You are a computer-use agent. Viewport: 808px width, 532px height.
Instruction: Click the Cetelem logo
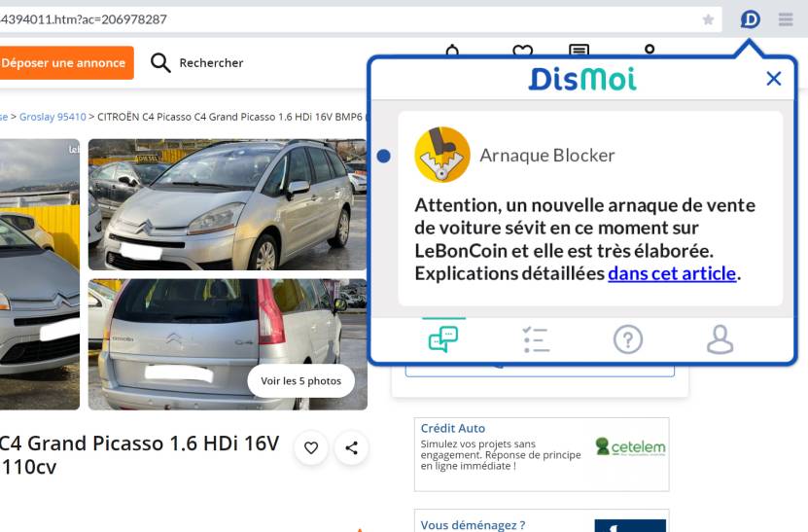(630, 447)
